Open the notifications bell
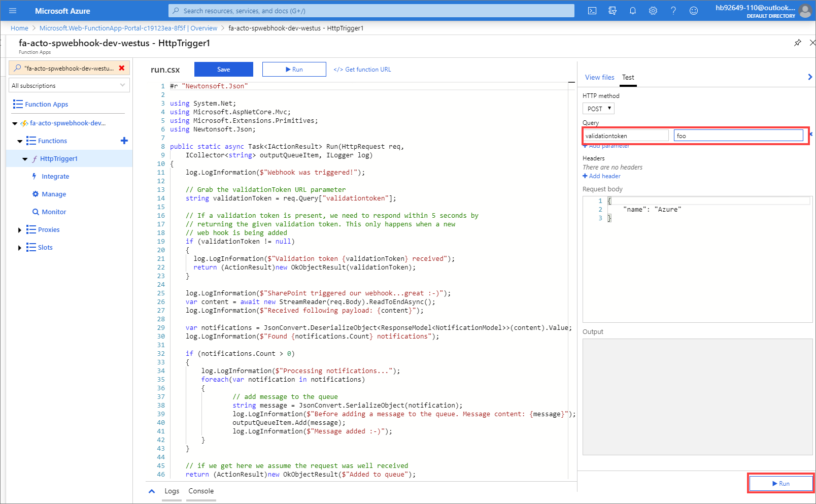 [x=633, y=11]
